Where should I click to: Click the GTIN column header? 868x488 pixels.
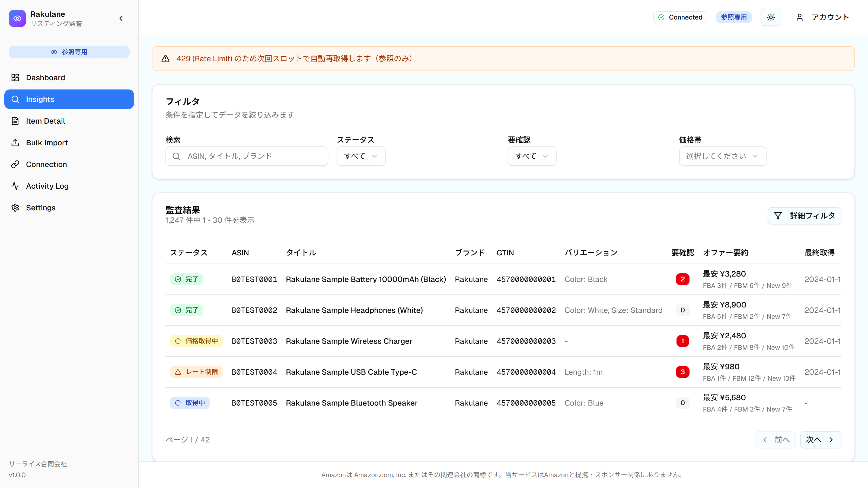pyautogui.click(x=505, y=253)
